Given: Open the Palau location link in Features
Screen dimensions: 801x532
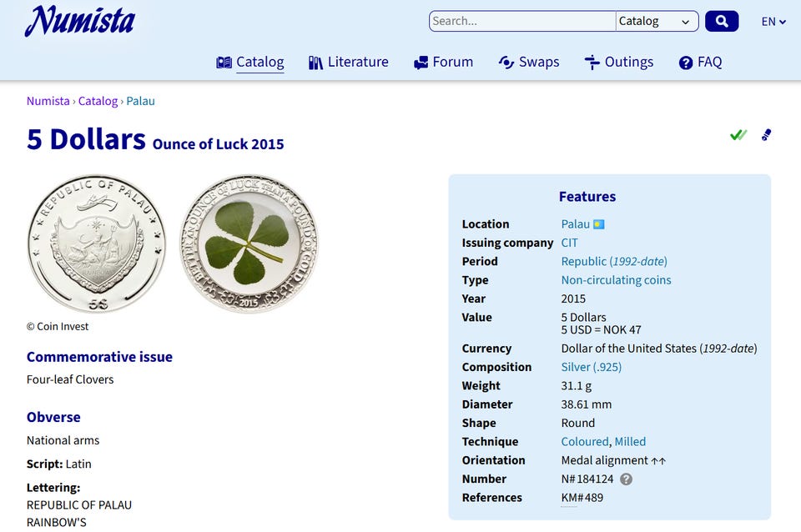Looking at the screenshot, I should tap(575, 224).
